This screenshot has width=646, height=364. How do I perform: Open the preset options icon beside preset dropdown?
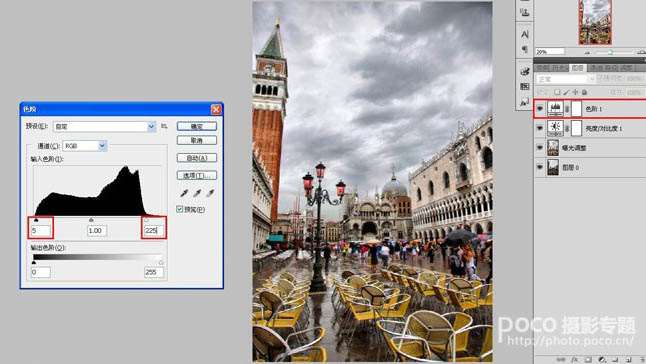point(164,126)
